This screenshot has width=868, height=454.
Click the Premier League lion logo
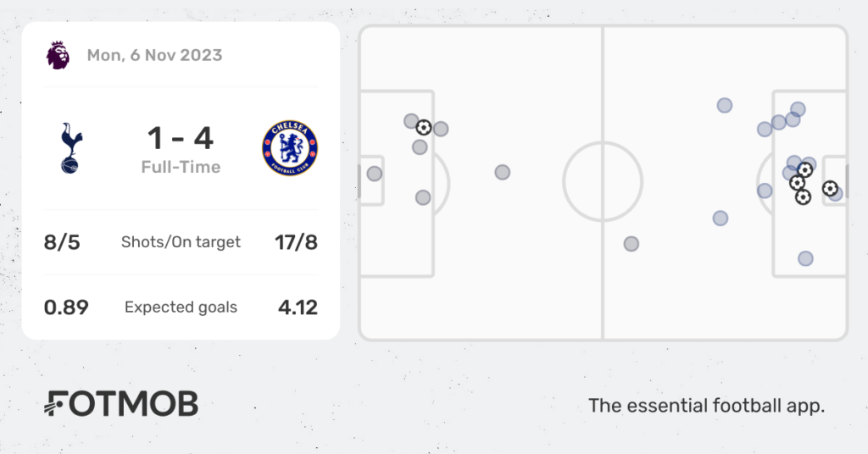tap(58, 55)
